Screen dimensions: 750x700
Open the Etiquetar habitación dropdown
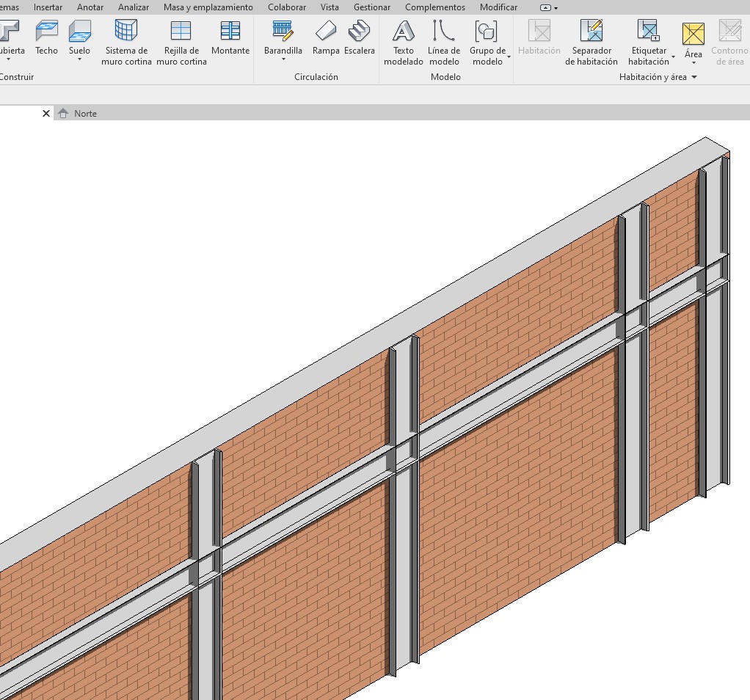coord(673,56)
